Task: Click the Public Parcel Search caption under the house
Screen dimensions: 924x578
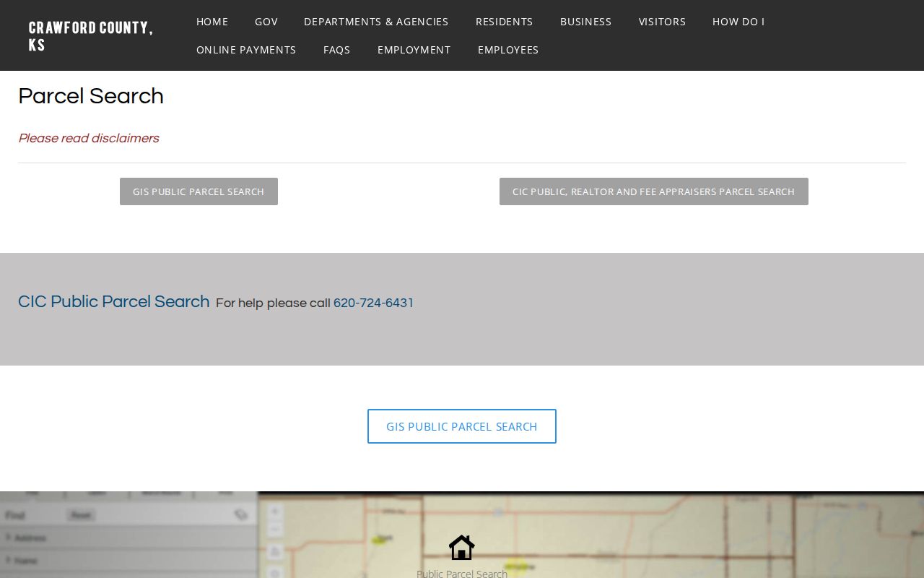Action: click(462, 573)
